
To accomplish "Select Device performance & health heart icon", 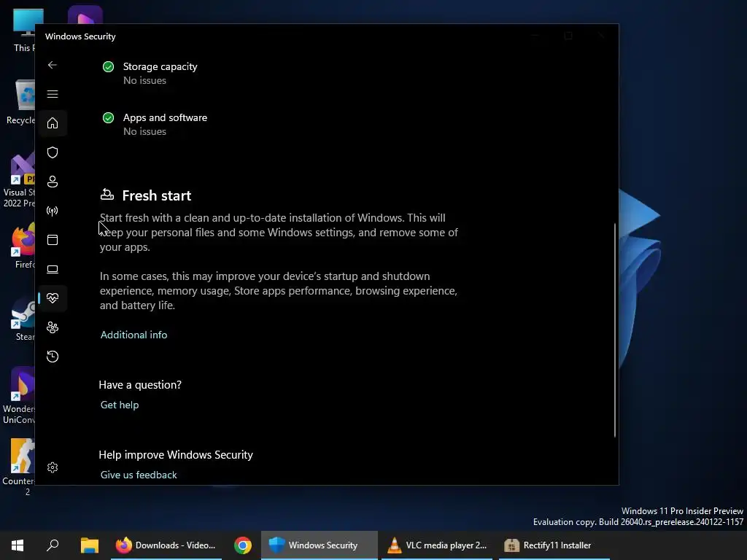I will (53, 298).
